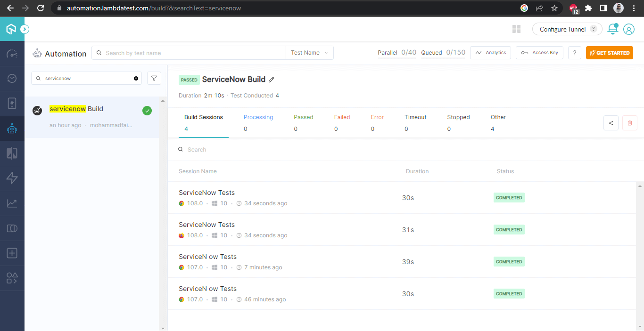Clear the servicenow search with the X
The width and height of the screenshot is (644, 331).
pos(136,78)
